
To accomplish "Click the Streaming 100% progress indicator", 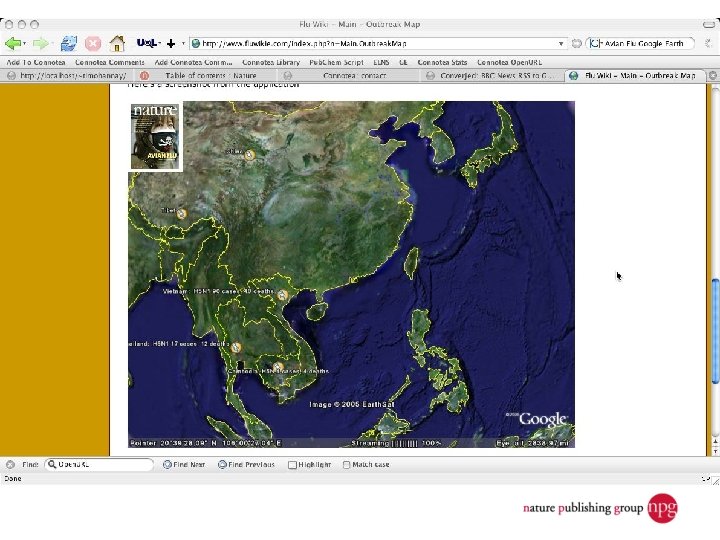I will tap(396, 443).
